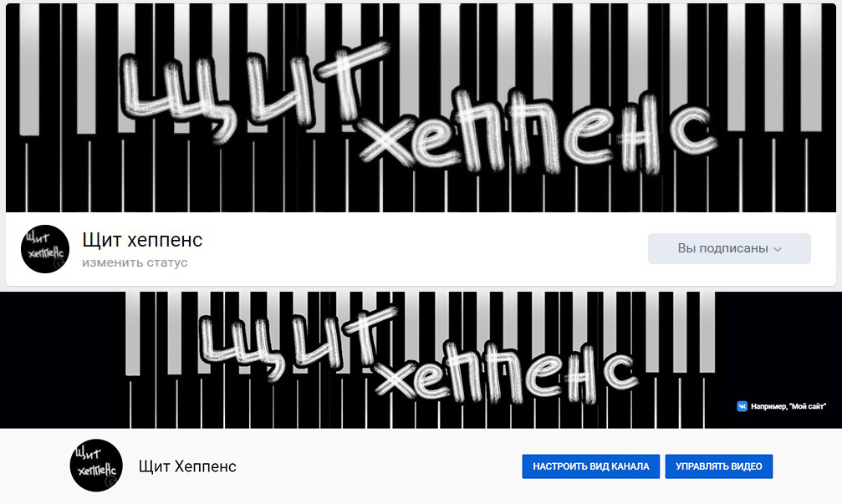
Task: Expand the Вы подписаны subscription menu
Action: tap(729, 248)
